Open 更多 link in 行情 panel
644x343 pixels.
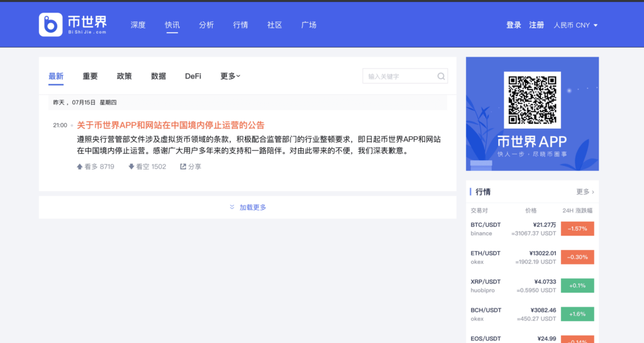585,192
